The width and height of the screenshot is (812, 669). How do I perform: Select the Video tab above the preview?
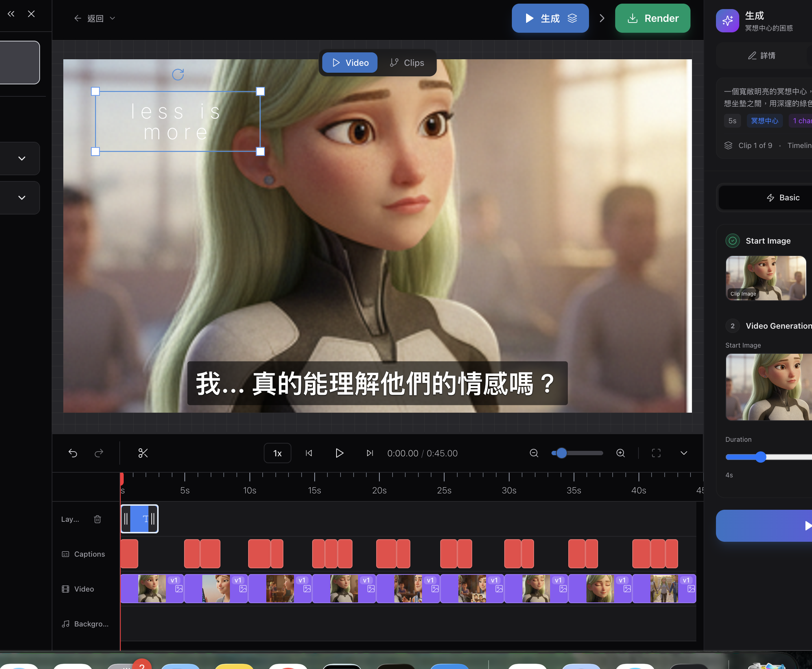(349, 63)
